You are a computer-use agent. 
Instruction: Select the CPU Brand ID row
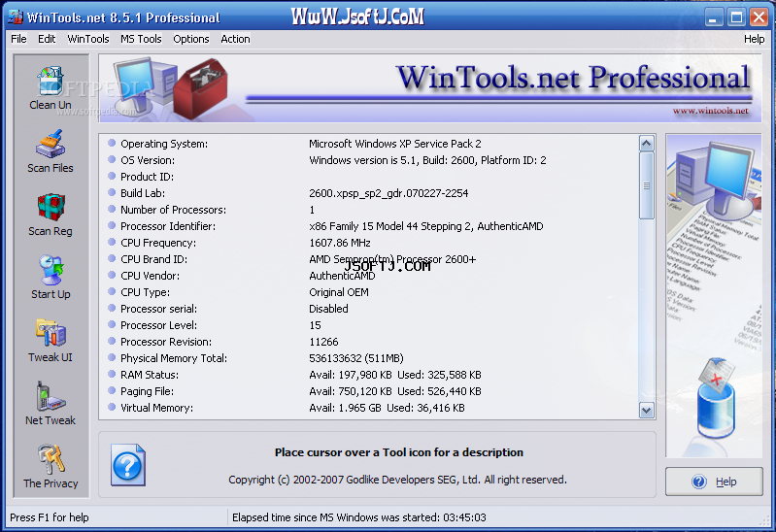370,259
